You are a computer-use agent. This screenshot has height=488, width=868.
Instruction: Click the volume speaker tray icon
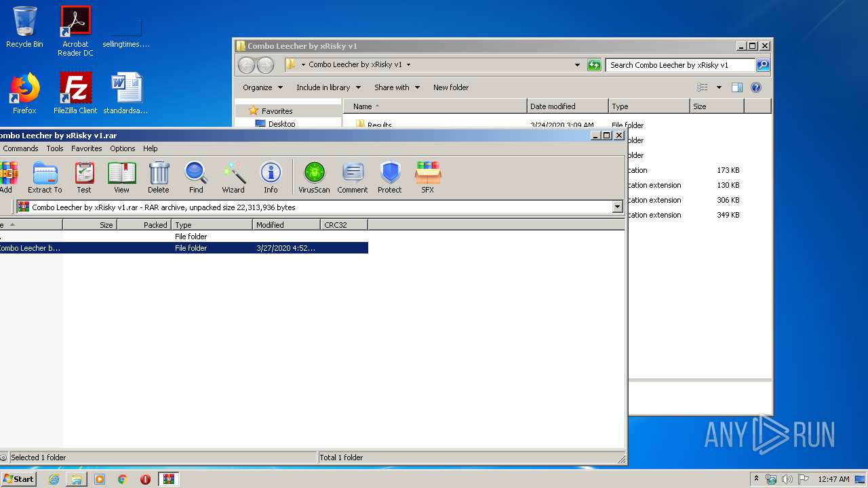787,479
